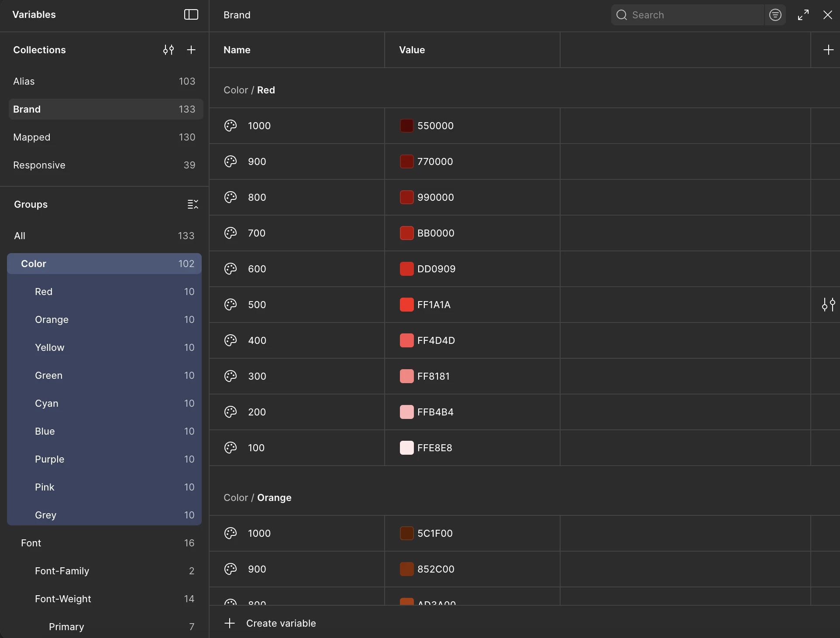This screenshot has height=638, width=840.
Task: Click into the Search field
Action: (x=688, y=15)
